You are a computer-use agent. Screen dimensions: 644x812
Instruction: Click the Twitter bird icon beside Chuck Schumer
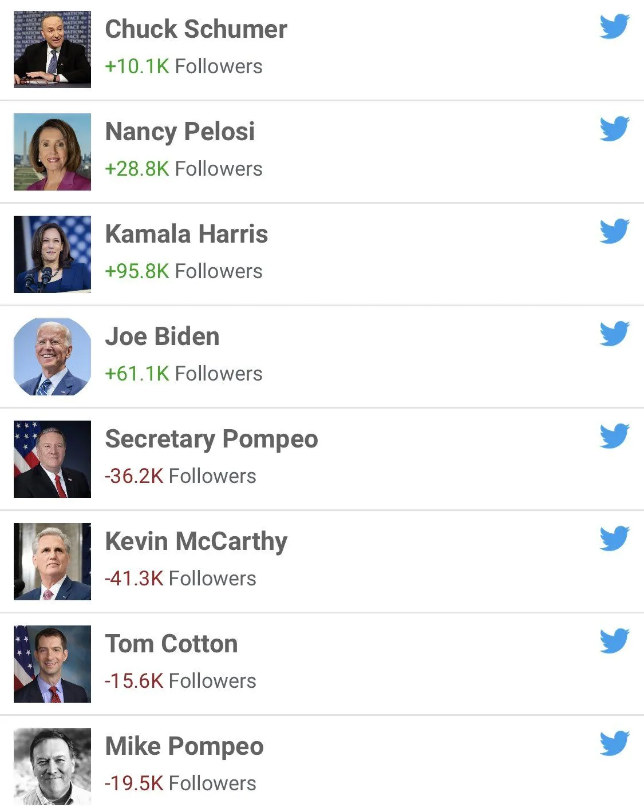[x=614, y=27]
